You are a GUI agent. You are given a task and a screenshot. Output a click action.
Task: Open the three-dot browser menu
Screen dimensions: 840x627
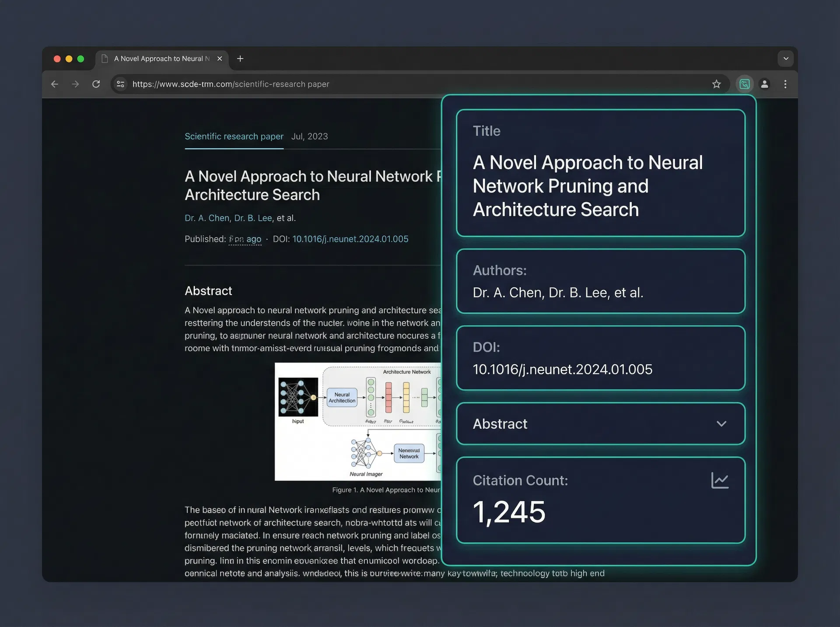click(x=785, y=84)
